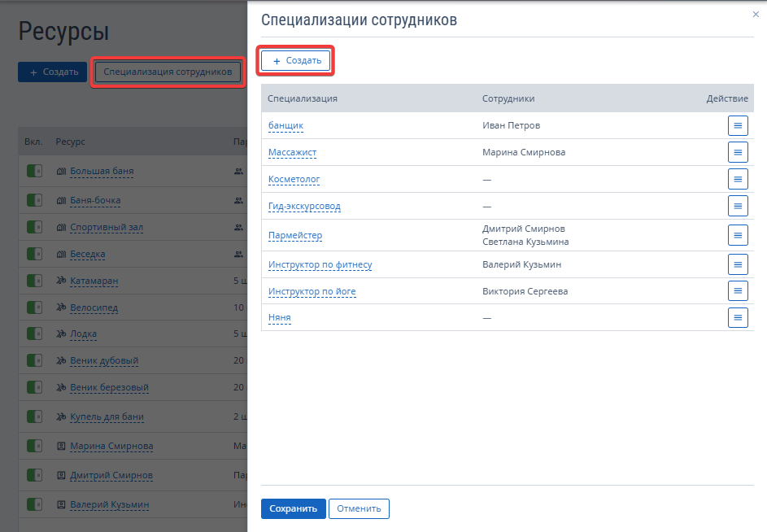Open action menu for банщик specialization

738,126
